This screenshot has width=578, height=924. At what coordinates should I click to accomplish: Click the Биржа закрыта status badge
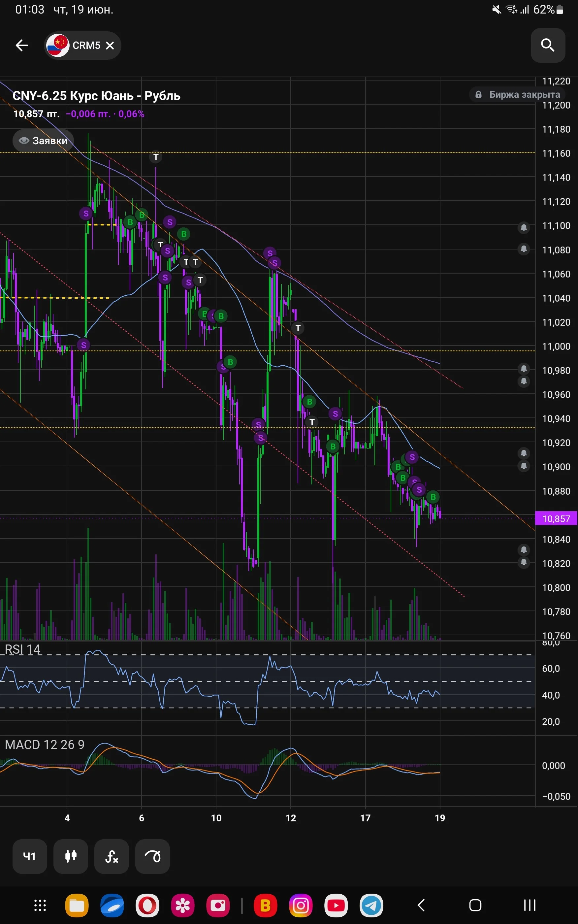click(517, 94)
